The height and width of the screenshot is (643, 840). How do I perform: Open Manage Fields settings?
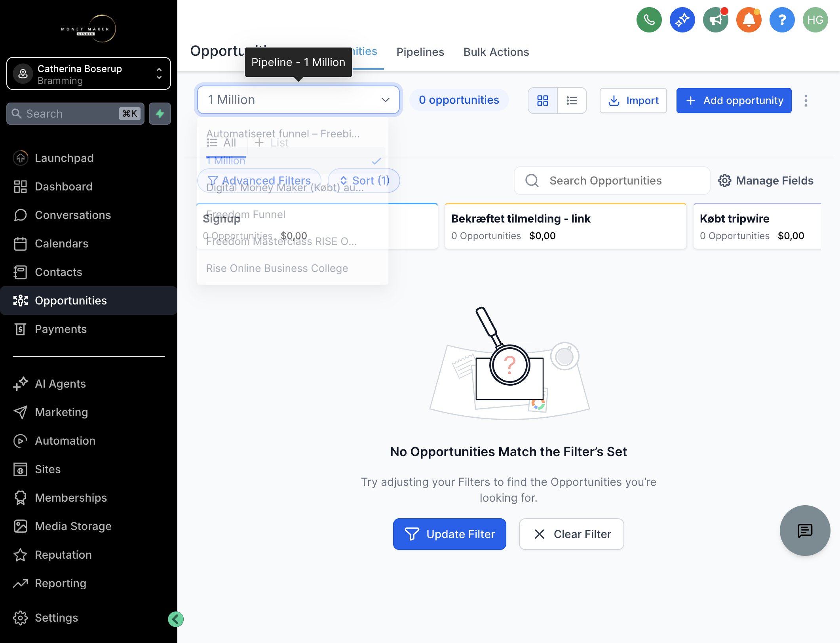(766, 181)
